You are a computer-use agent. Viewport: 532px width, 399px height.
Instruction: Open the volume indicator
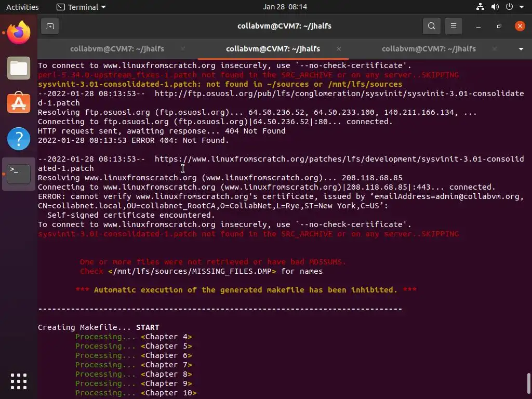click(x=495, y=7)
